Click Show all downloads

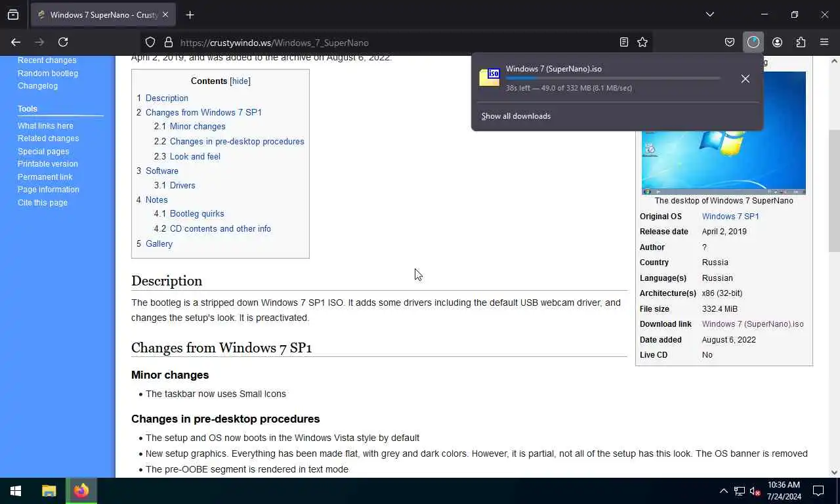pyautogui.click(x=516, y=116)
